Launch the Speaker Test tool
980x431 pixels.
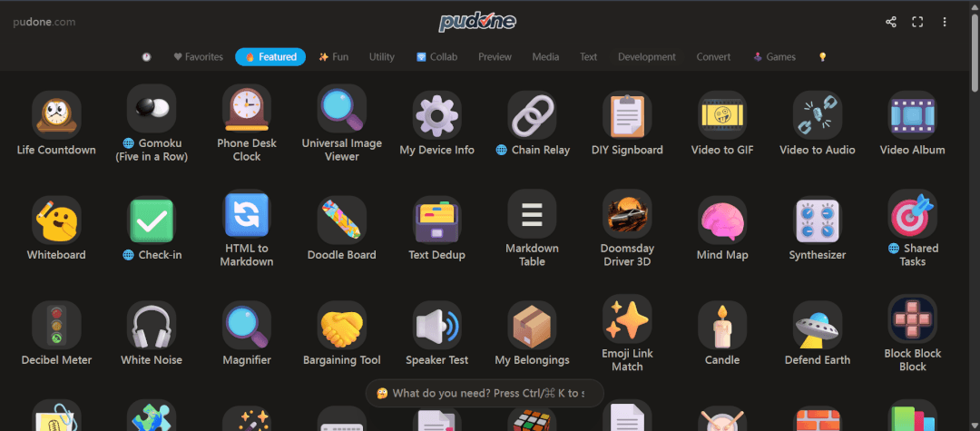click(x=436, y=325)
